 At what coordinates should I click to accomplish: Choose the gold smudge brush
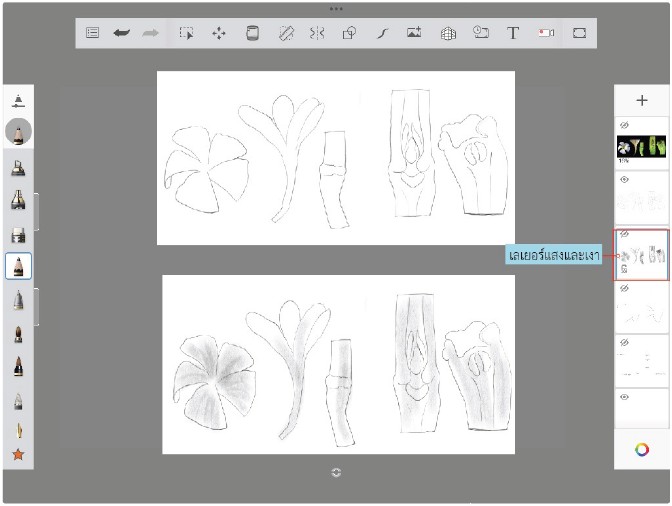click(x=19, y=431)
